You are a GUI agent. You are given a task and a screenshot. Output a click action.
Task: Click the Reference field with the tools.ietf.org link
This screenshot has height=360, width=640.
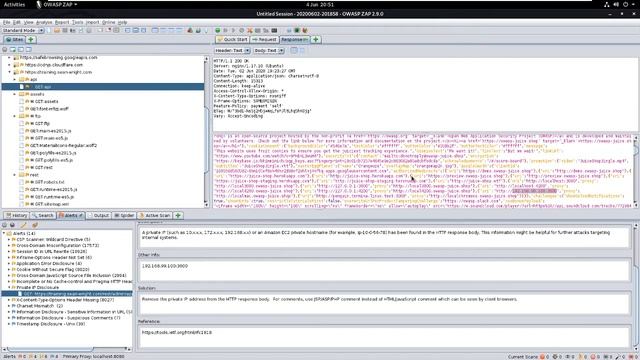pos(384,337)
